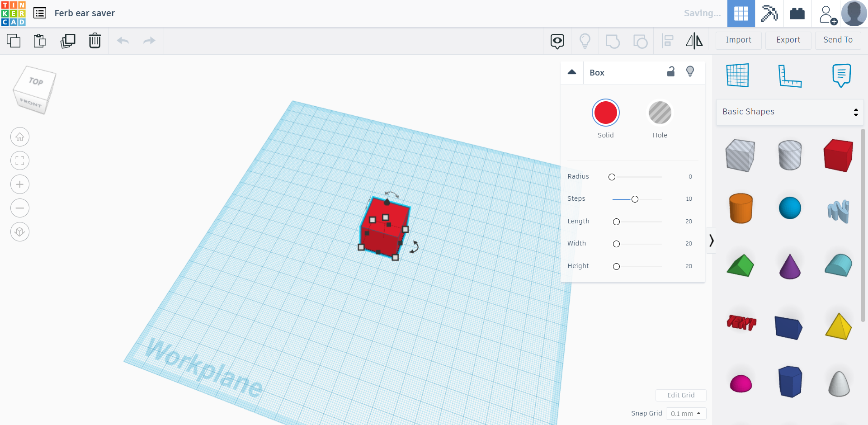
Task: Toggle the lock on Box shape
Action: [671, 71]
